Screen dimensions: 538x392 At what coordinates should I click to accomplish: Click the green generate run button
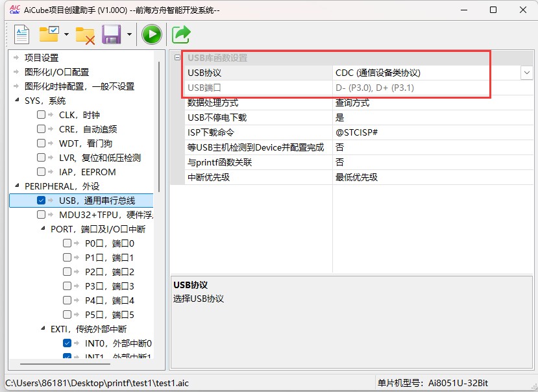coord(152,34)
